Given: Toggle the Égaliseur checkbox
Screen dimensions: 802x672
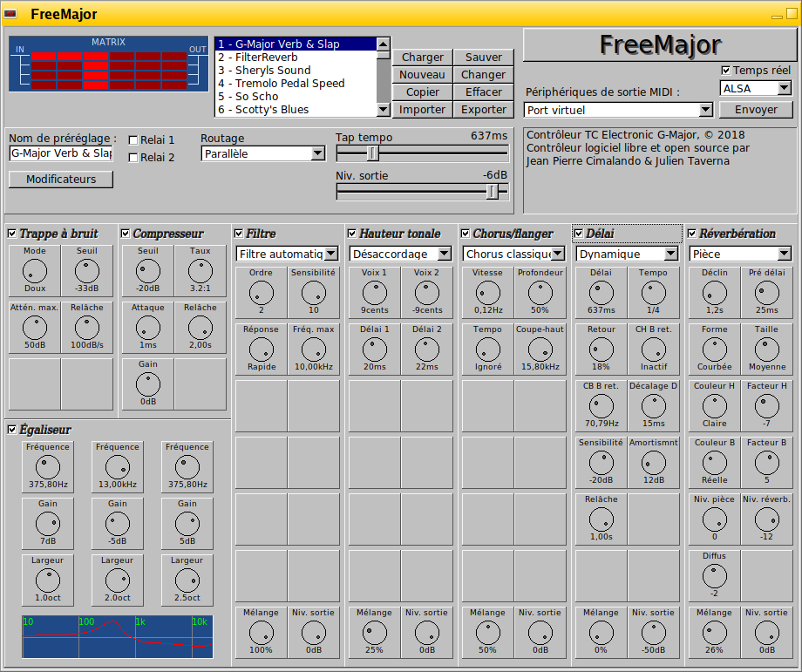Looking at the screenshot, I should tap(12, 430).
